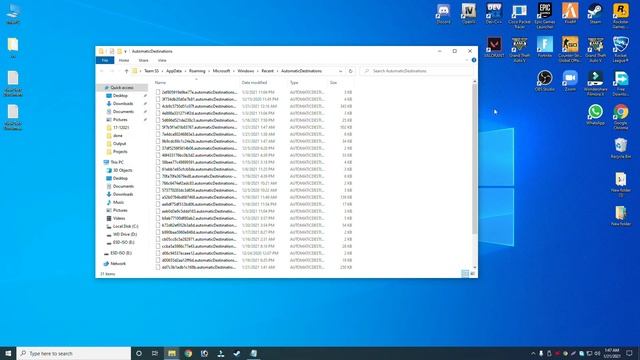Open Task View from the taskbar
640x360 pixels.
[x=155, y=353]
